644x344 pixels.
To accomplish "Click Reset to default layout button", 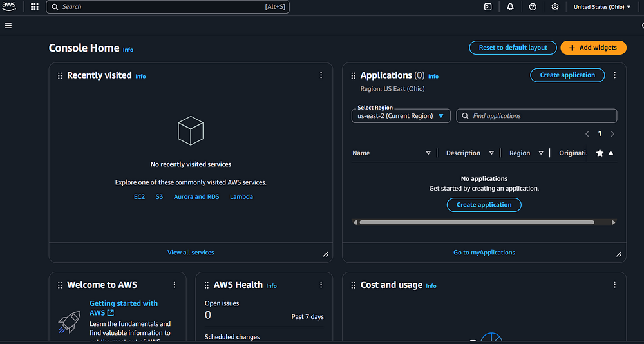I will (x=513, y=48).
